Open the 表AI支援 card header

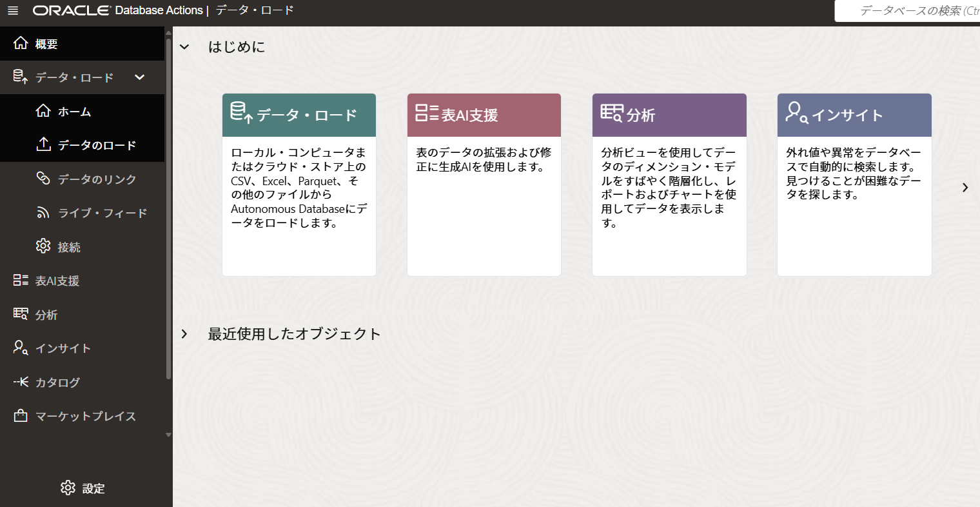[x=484, y=115]
